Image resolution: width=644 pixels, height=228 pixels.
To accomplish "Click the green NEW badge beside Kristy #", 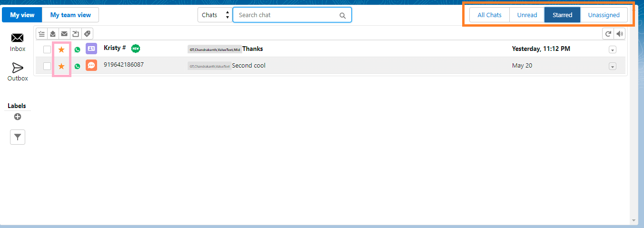I will coord(136,49).
